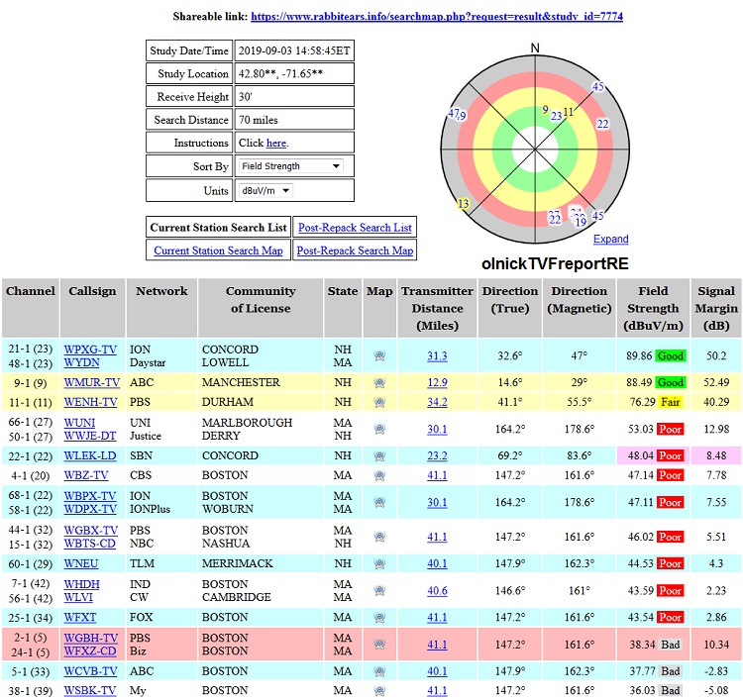This screenshot has height=700, width=743.
Task: Open the map icon for WFXT
Action: (378, 618)
